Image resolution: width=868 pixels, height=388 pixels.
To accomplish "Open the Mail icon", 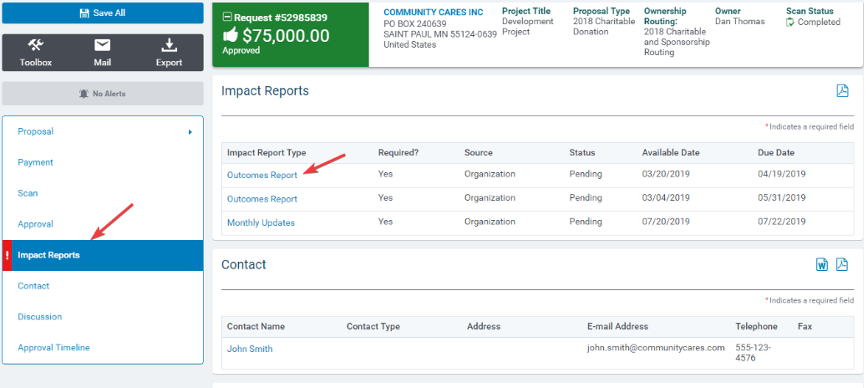I will (103, 45).
